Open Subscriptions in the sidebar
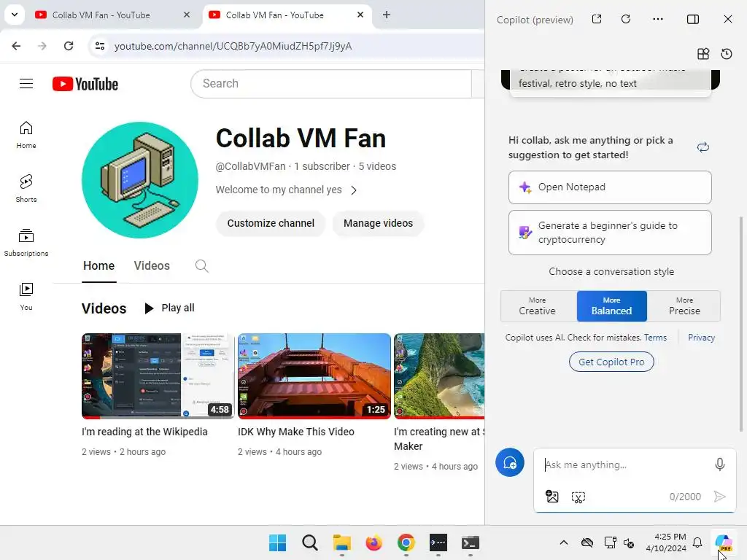The width and height of the screenshot is (747, 560). point(26,243)
